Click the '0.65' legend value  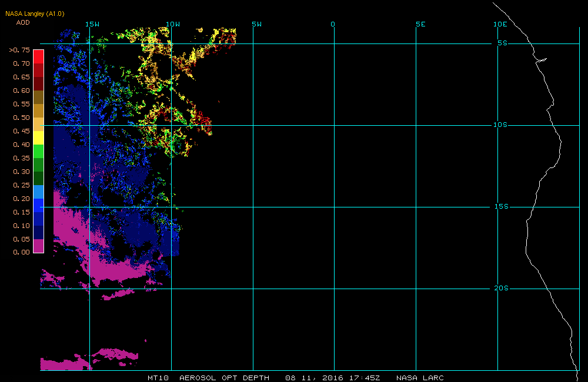click(x=21, y=77)
